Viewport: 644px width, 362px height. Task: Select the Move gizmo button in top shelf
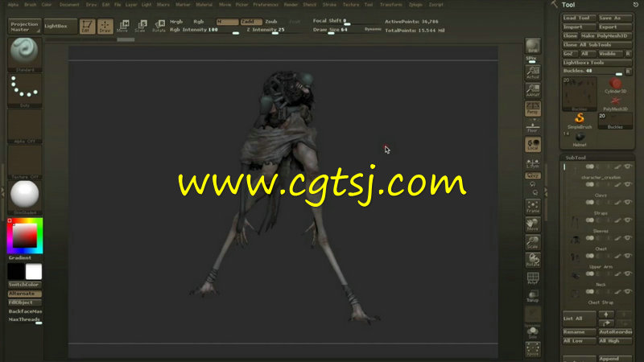click(x=122, y=27)
